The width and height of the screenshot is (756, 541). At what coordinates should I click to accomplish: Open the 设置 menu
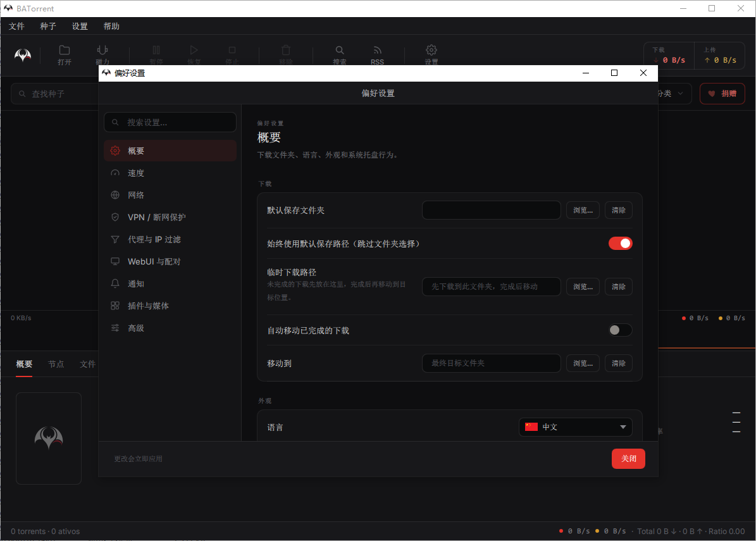[x=80, y=26]
